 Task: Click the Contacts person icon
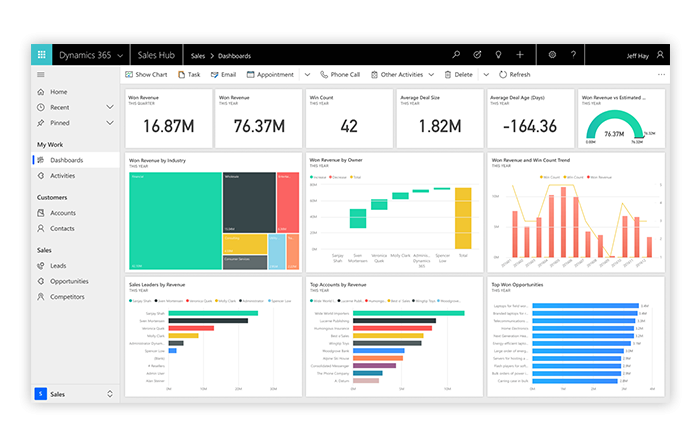tap(41, 228)
